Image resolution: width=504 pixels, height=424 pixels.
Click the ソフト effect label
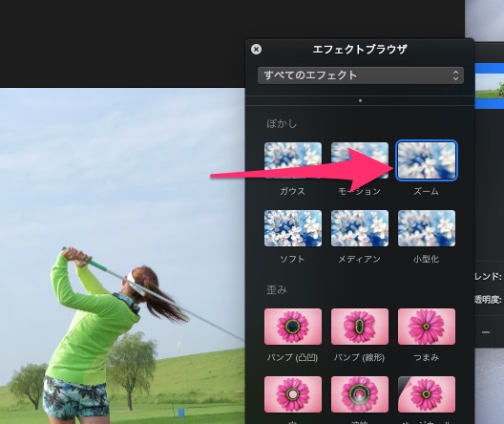292,259
